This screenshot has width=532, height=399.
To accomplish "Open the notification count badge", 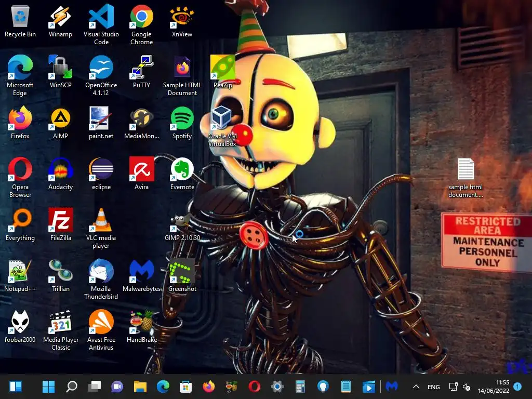I will (x=517, y=387).
